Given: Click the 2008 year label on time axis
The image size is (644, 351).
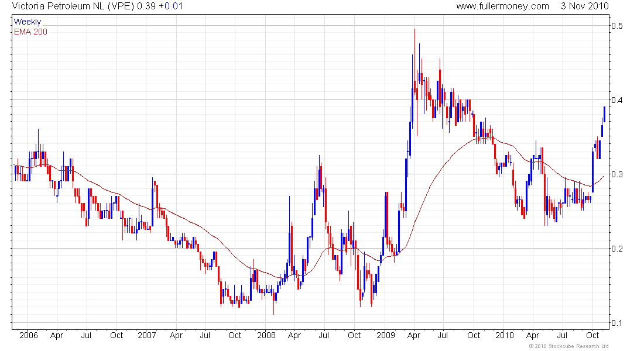Looking at the screenshot, I should point(266,335).
